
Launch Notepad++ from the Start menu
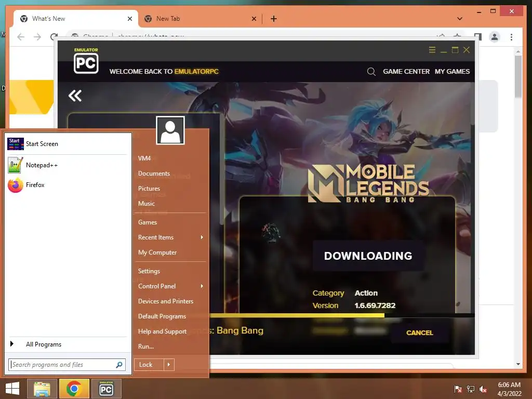68,165
